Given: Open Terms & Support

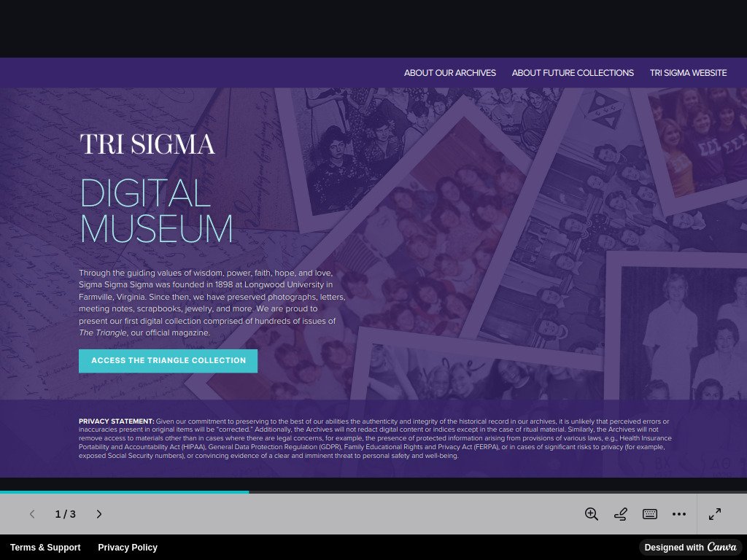Looking at the screenshot, I should pos(45,547).
